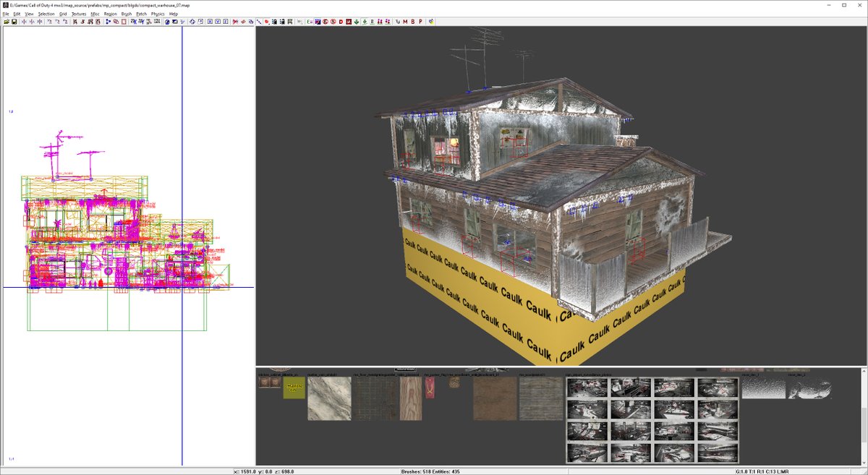
Task: Open the Help menu
Action: coord(174,14)
